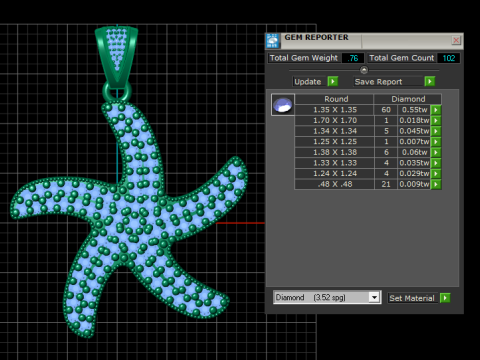480x360 pixels.
Task: Click the 0.007tw weight cell
Action: [x=414, y=142]
